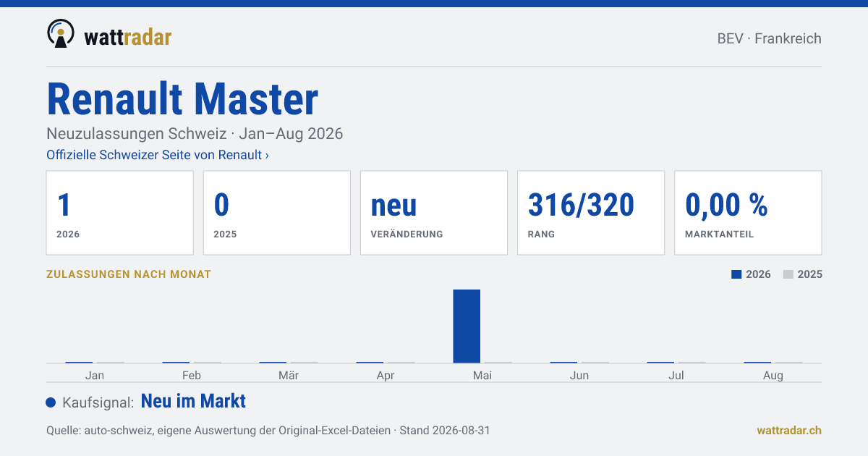Click the Jul month label
Screen dimensions: 868x456
pyautogui.click(x=676, y=375)
